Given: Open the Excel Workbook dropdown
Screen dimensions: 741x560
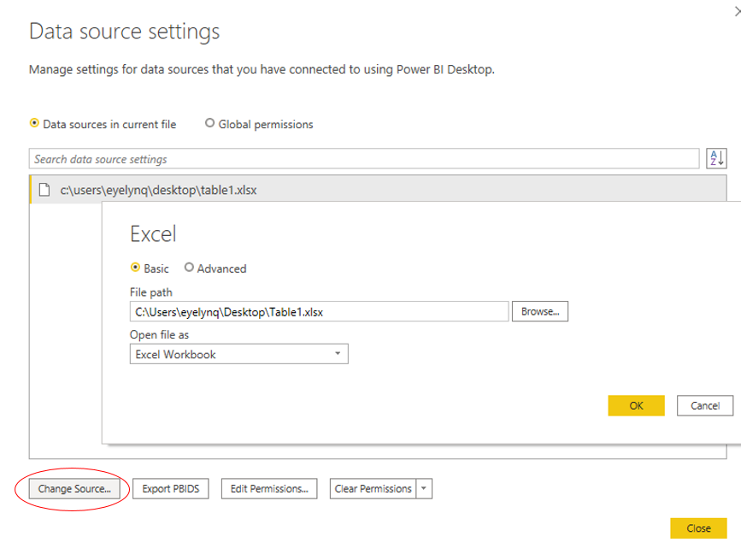Looking at the screenshot, I should pos(238,354).
